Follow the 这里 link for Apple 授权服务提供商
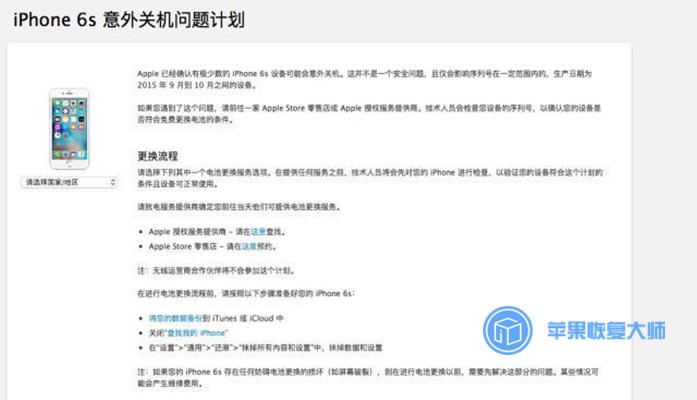The width and height of the screenshot is (697, 400). (258, 232)
